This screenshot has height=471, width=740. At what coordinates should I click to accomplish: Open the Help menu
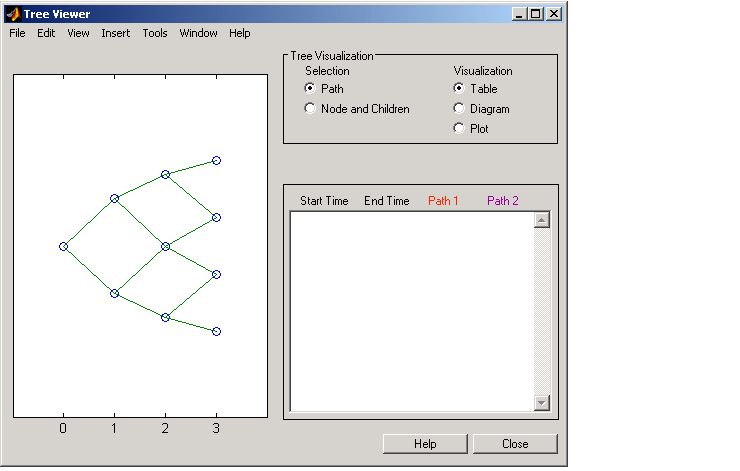coord(240,33)
